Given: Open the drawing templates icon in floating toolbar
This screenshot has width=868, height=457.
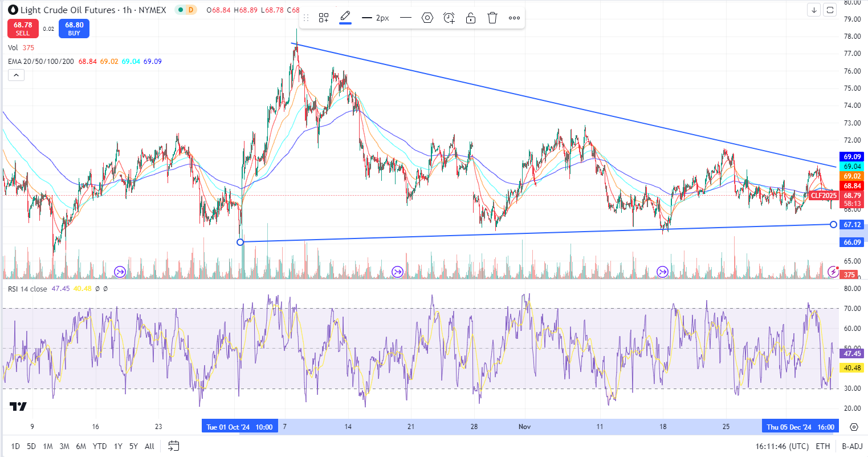Looking at the screenshot, I should pos(324,18).
